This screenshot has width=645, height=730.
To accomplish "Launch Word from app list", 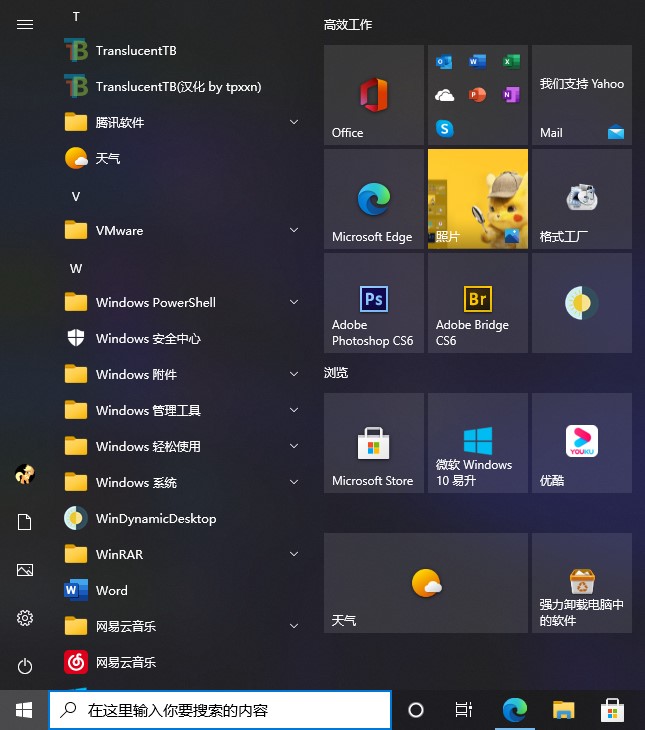I will click(183, 590).
